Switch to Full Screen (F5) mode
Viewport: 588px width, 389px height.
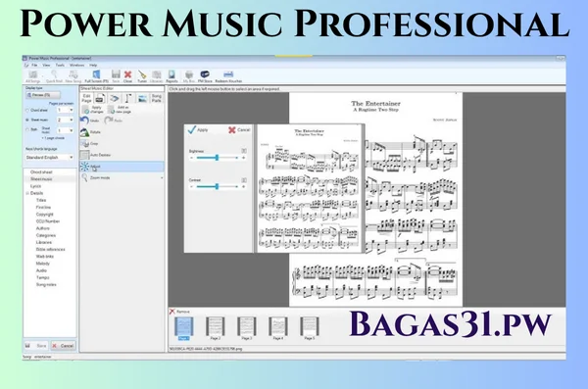pyautogui.click(x=96, y=76)
